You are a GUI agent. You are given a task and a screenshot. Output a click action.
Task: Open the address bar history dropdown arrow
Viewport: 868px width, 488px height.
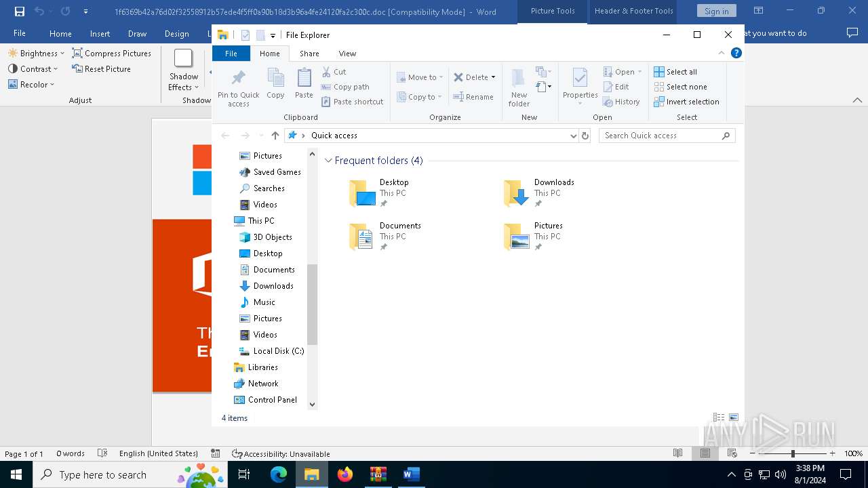tap(574, 136)
